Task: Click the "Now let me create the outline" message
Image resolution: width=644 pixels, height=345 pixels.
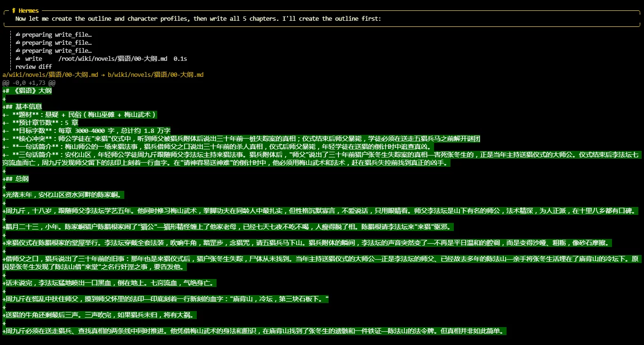Action: click(x=198, y=18)
